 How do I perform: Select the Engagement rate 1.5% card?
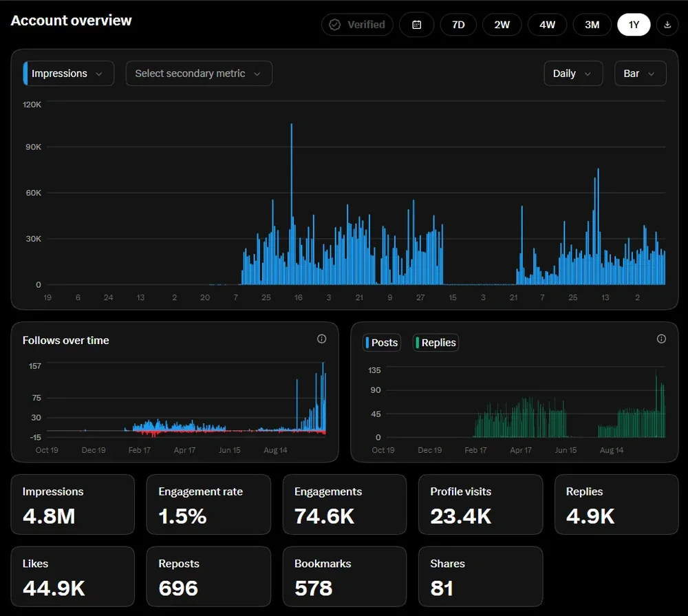point(208,505)
